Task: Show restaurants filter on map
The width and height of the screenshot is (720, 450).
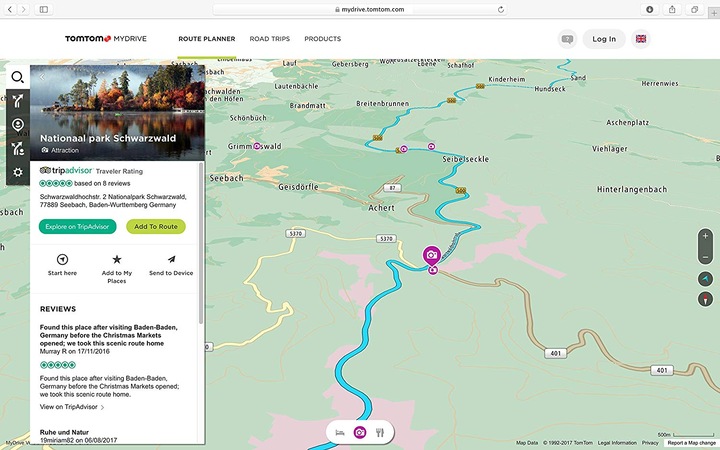Action: coord(380,433)
